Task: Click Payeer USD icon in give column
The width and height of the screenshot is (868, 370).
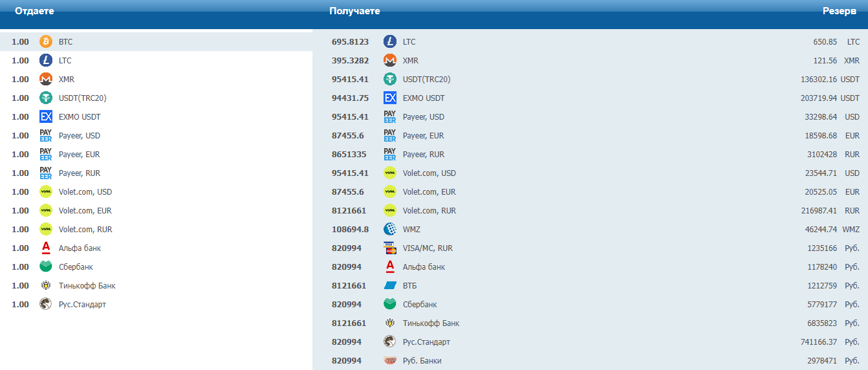Action: (x=46, y=135)
